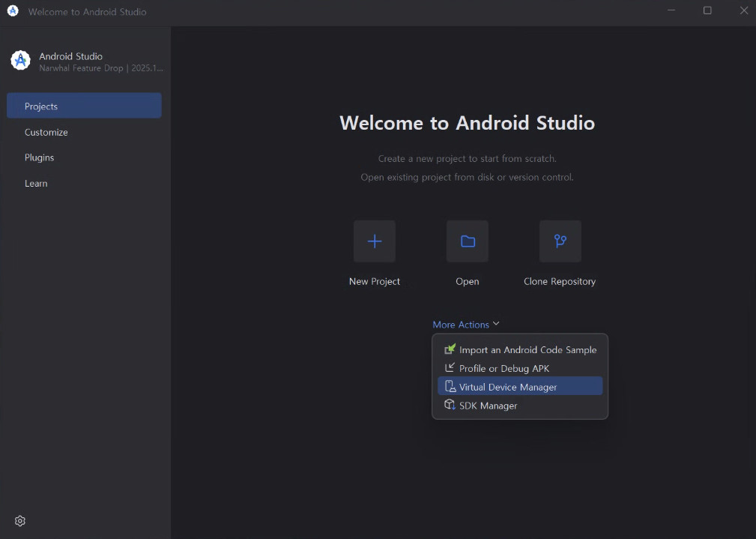
Task: Click the Clone Repository branch icon
Action: (560, 241)
